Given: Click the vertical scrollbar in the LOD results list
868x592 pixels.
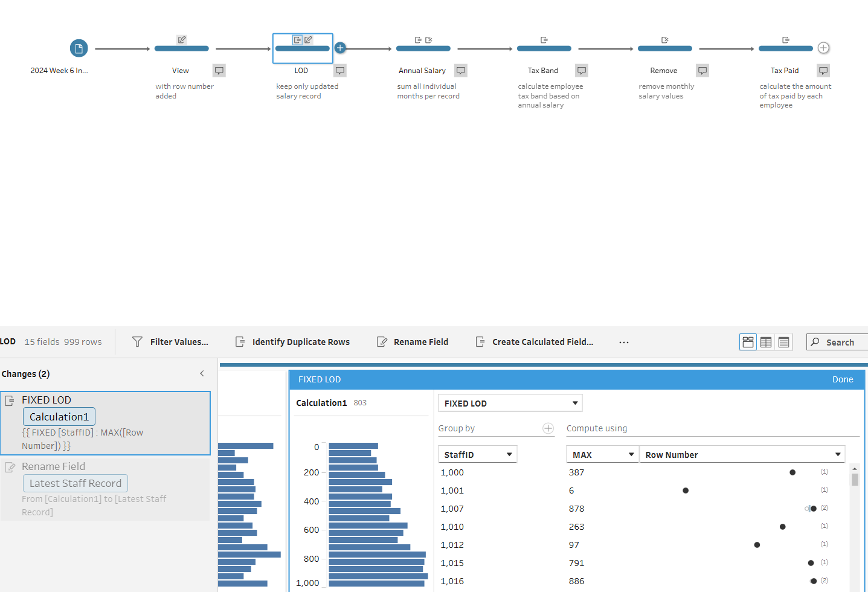Looking at the screenshot, I should pos(855,479).
